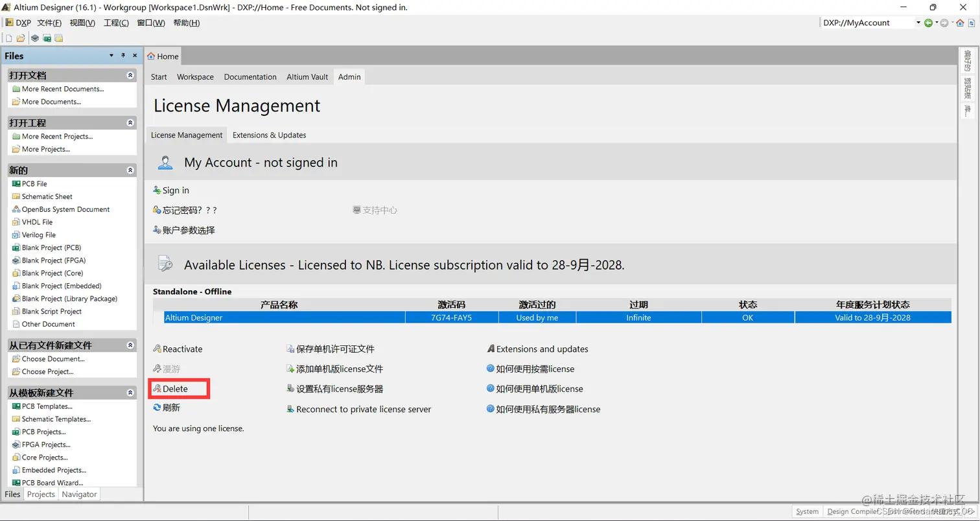This screenshot has height=521, width=980.
Task: Open 账户参数选择 link
Action: [x=184, y=230]
